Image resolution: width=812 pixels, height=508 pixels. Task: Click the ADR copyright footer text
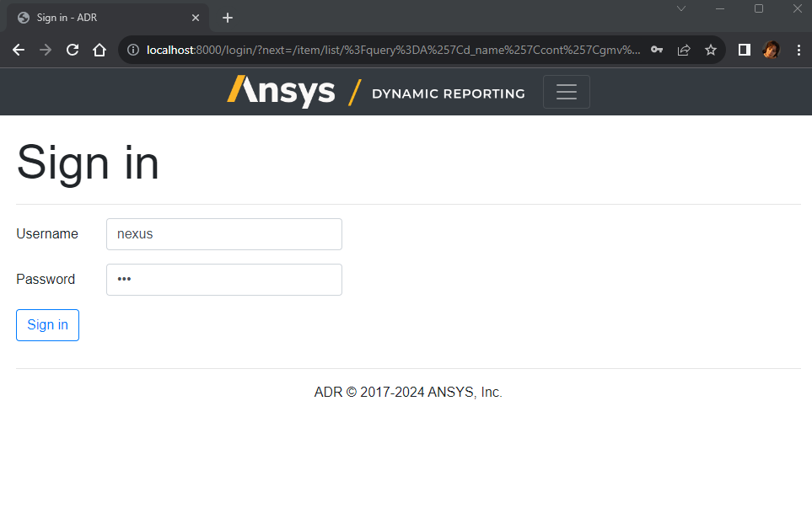point(408,392)
